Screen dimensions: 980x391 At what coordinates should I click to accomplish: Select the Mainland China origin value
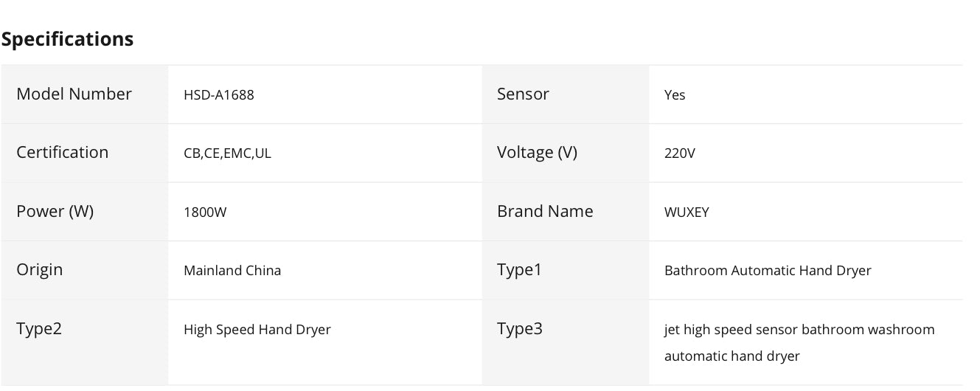point(232,271)
